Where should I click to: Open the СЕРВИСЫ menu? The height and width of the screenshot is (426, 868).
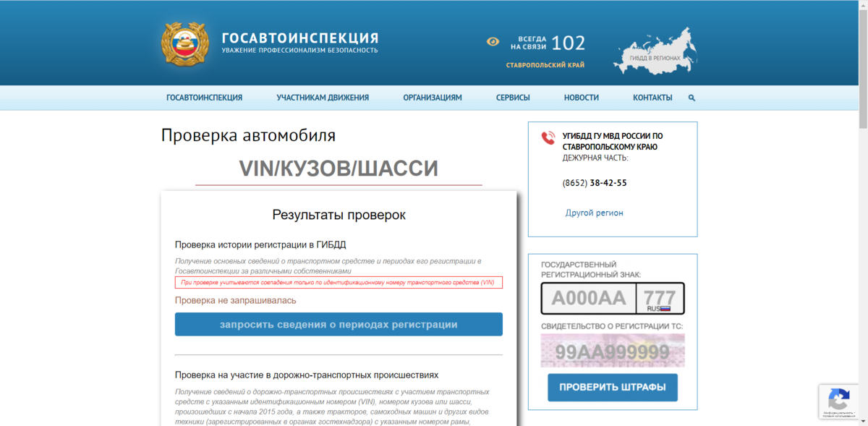pyautogui.click(x=513, y=98)
